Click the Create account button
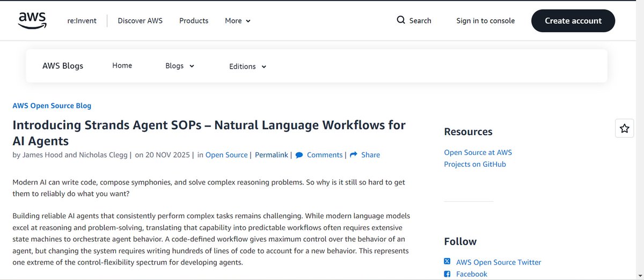 coord(573,21)
